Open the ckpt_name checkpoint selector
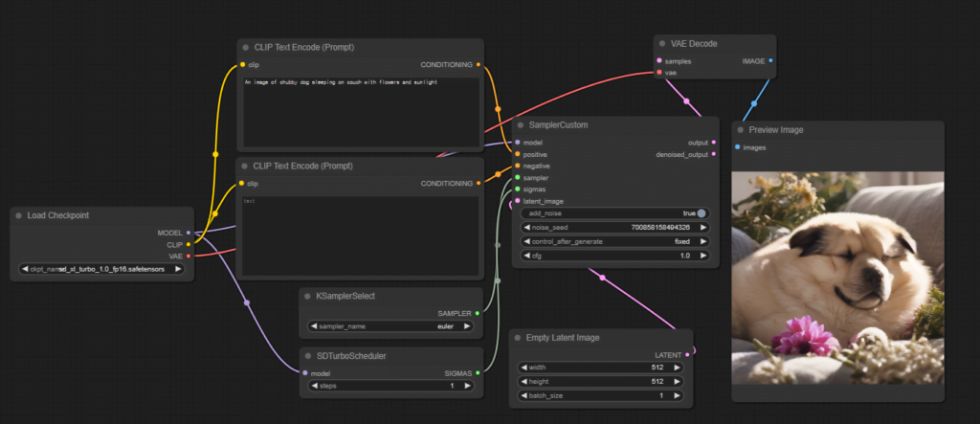980x424 pixels. (x=101, y=269)
